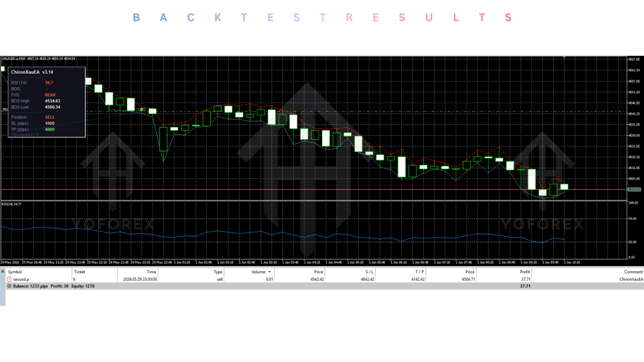Click the XAUUSD.p,M15 chart title text

pyautogui.click(x=14, y=58)
